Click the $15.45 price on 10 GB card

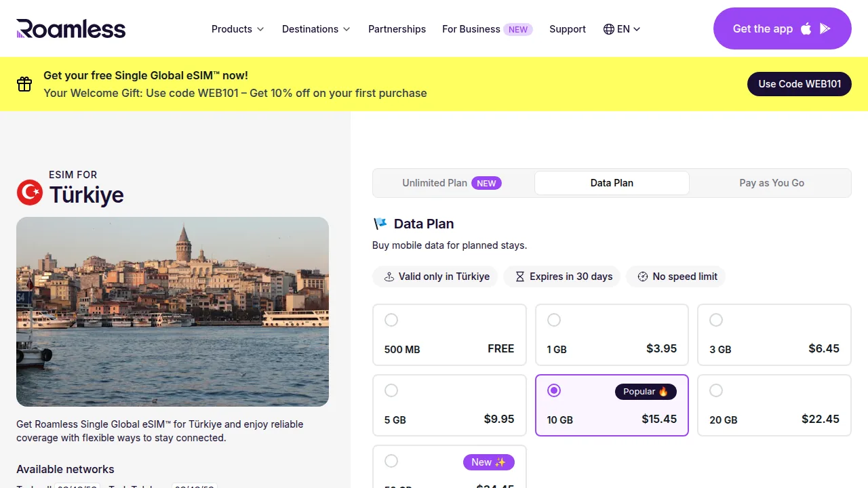coord(659,419)
